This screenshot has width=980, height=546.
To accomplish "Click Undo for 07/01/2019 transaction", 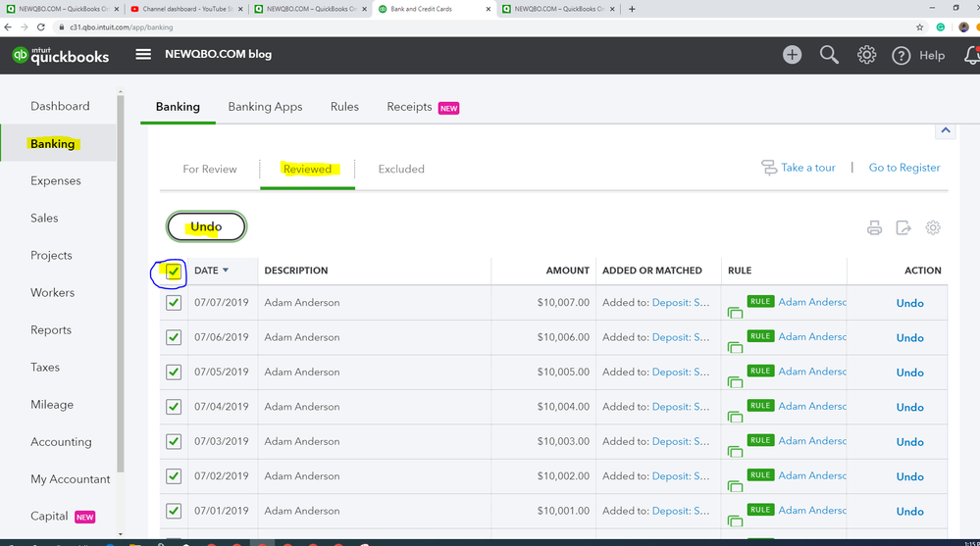I will pos(909,512).
